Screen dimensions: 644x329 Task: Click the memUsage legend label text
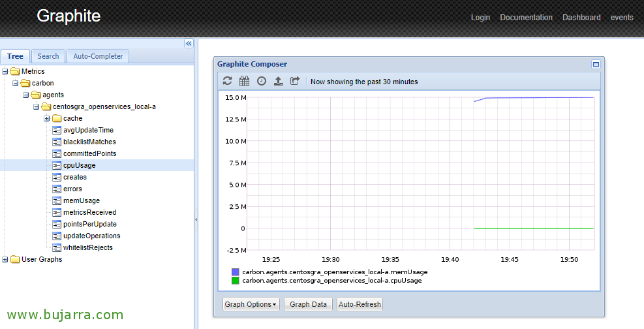coord(335,272)
